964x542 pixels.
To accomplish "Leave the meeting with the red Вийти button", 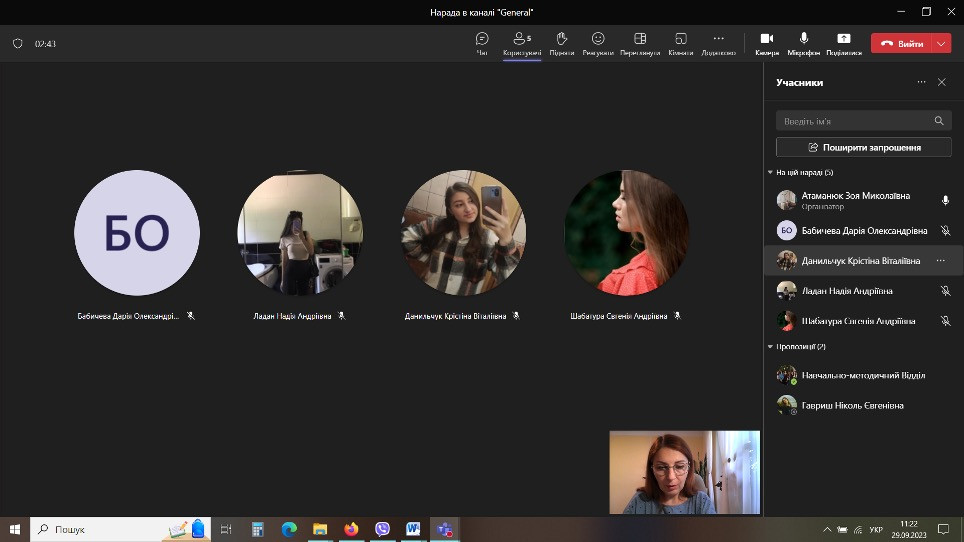I will tap(902, 44).
